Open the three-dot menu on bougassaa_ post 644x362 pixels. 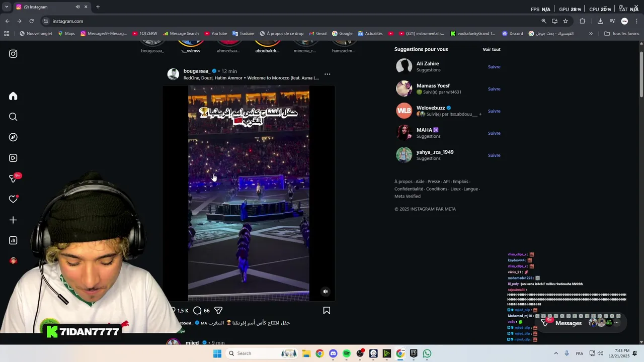click(x=327, y=74)
